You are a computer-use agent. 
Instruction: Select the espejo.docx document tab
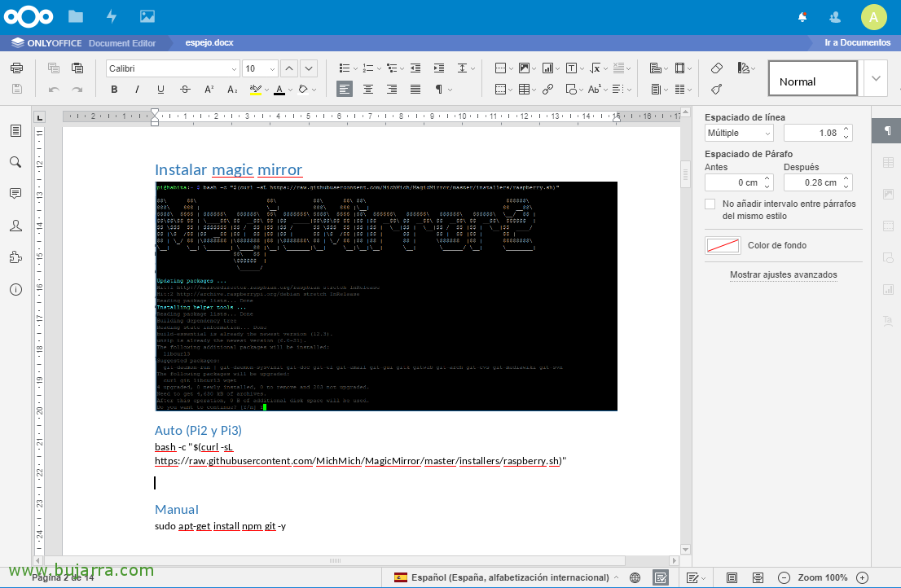pyautogui.click(x=209, y=42)
